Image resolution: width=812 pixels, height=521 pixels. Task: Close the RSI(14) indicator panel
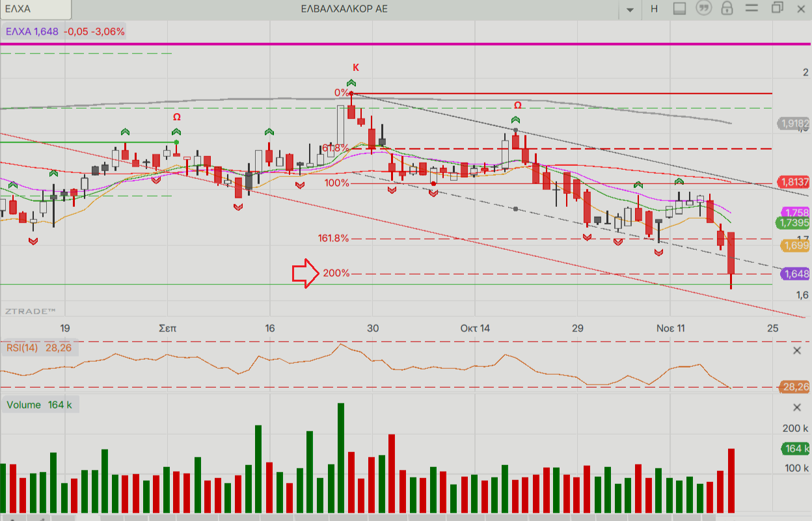tap(797, 351)
